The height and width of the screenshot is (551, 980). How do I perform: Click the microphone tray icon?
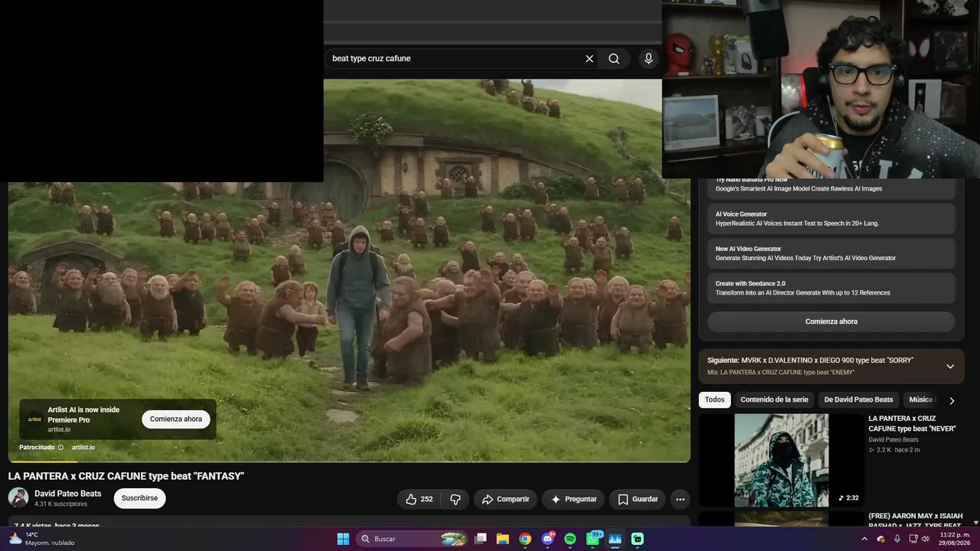tap(897, 539)
